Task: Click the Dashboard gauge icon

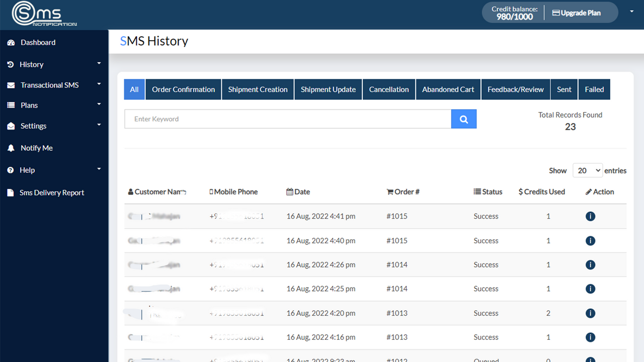Action: click(x=11, y=43)
